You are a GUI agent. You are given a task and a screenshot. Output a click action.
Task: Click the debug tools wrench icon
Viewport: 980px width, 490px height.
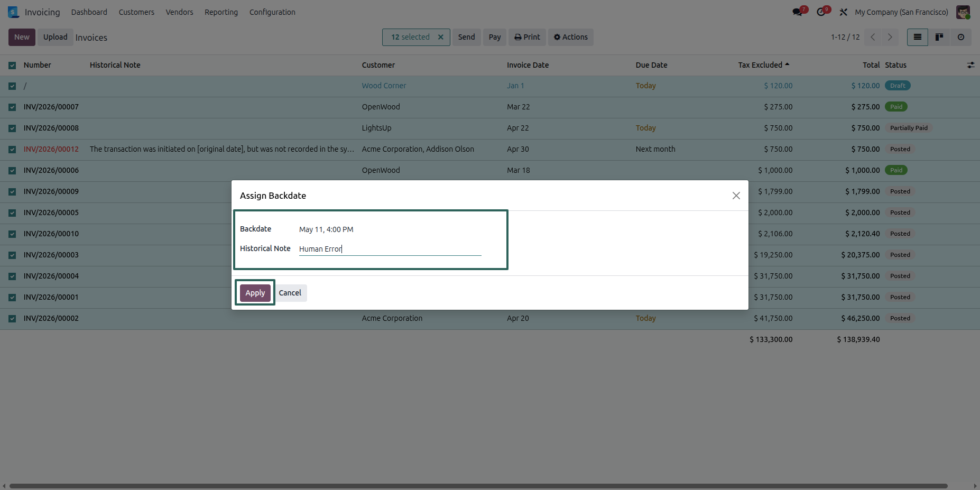844,12
